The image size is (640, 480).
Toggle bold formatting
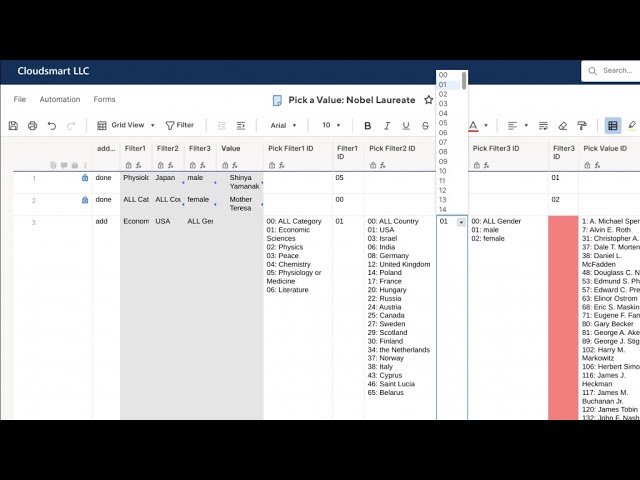point(367,126)
